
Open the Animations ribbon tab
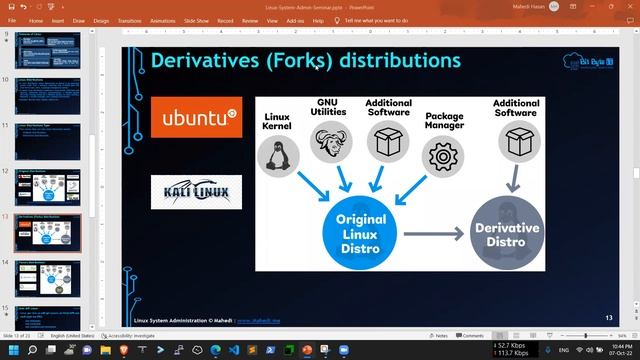162,20
